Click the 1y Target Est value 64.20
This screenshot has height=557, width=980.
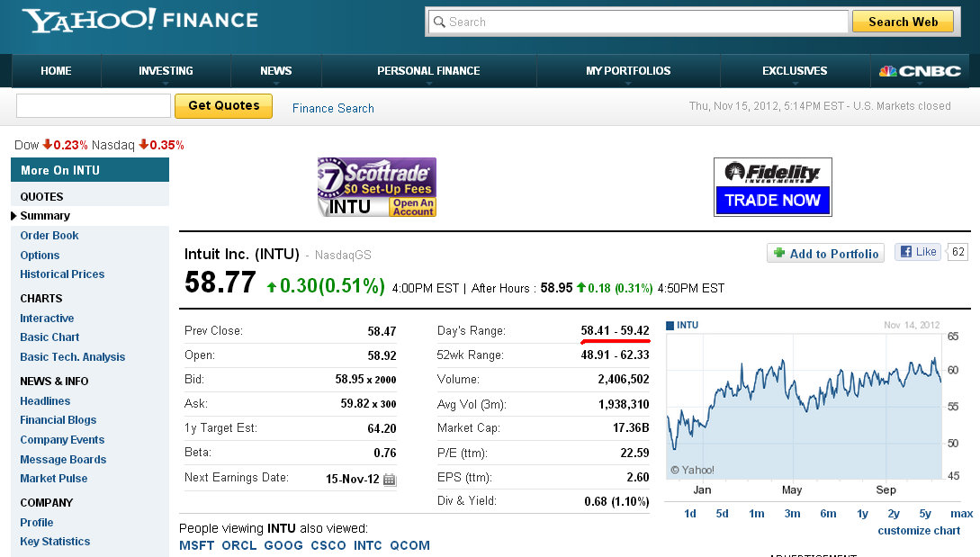382,429
